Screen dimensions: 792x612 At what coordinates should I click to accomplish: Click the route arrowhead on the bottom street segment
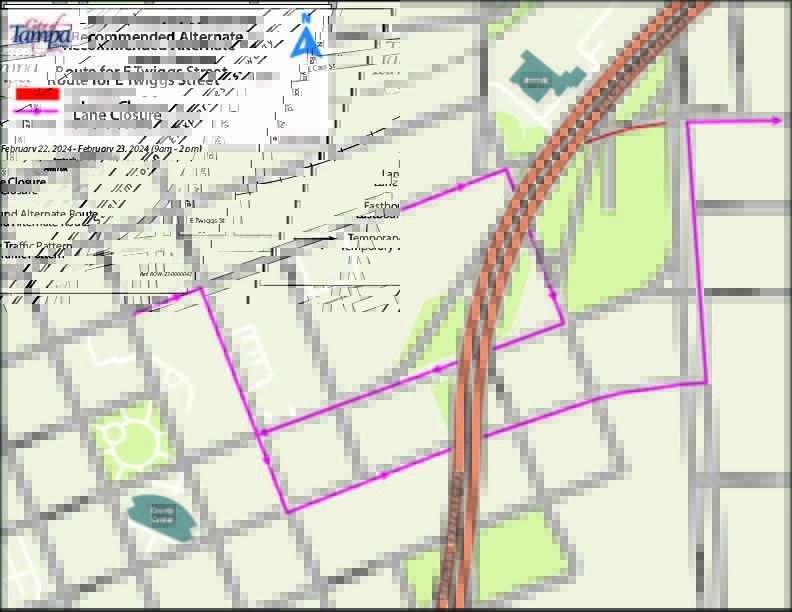point(383,476)
